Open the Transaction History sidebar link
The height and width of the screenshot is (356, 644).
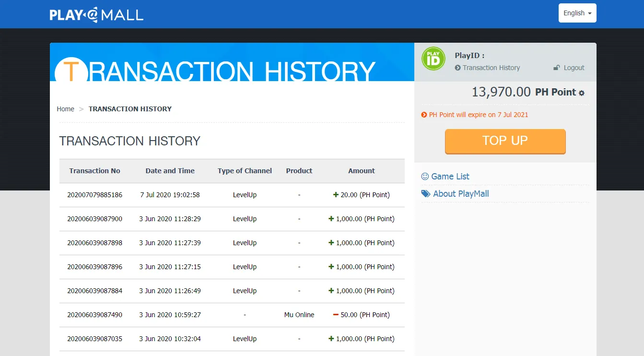[492, 68]
